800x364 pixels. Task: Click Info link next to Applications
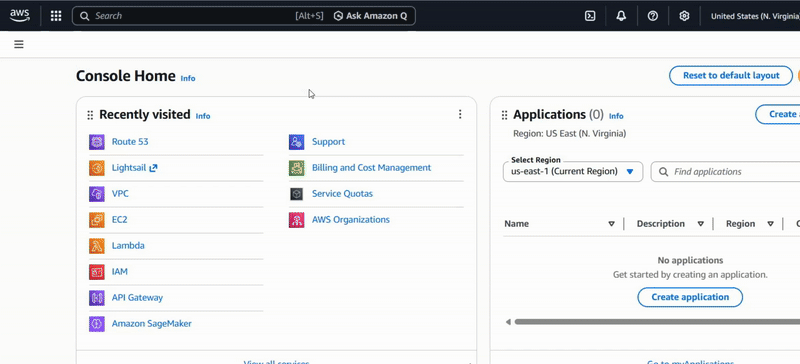616,116
